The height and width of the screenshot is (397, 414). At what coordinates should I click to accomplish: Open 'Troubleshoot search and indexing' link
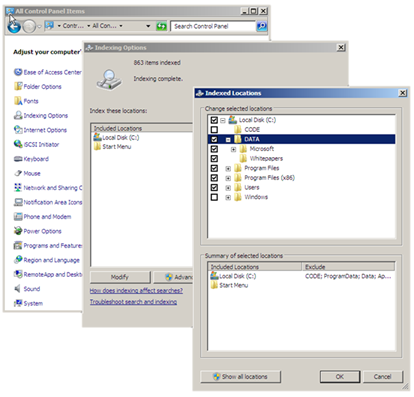point(133,302)
